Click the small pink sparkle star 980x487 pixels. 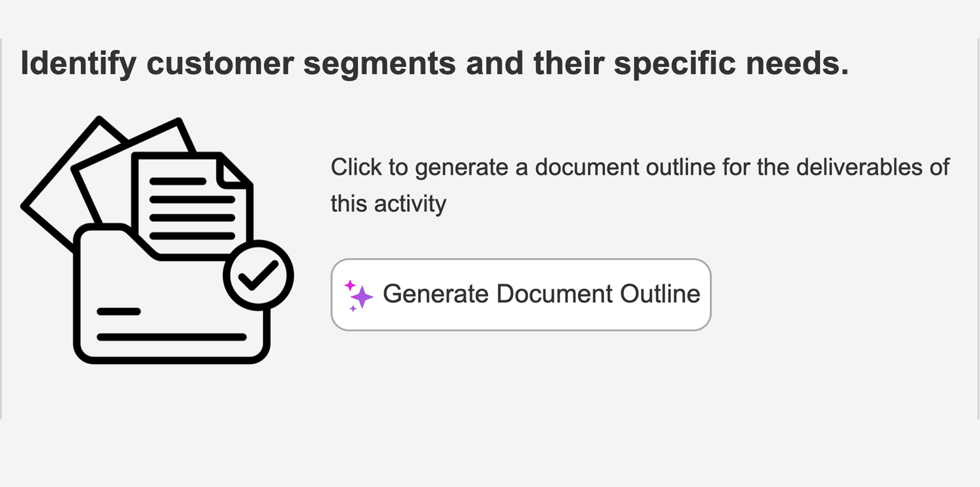click(350, 285)
